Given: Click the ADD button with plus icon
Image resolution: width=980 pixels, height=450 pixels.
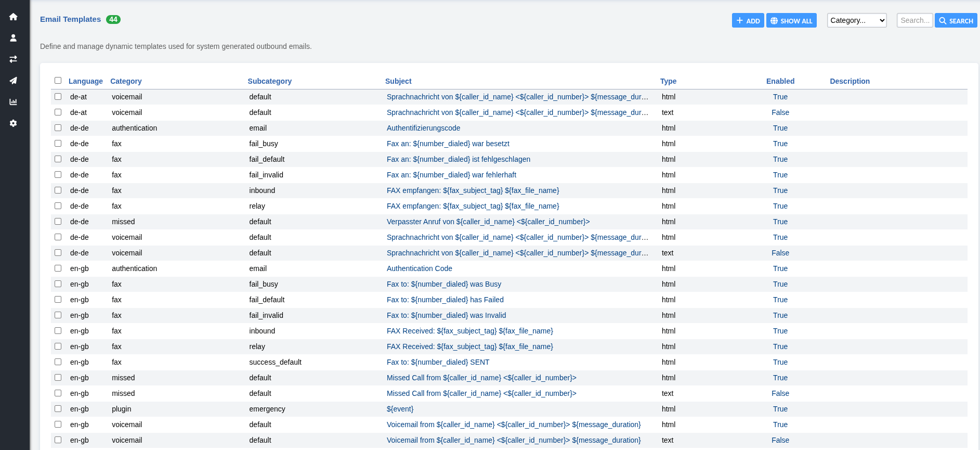Looking at the screenshot, I should point(748,21).
